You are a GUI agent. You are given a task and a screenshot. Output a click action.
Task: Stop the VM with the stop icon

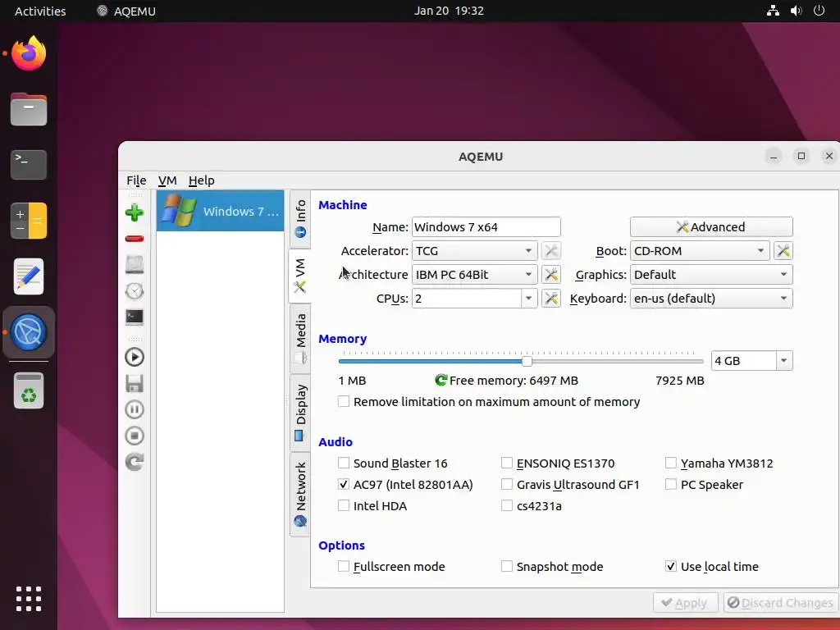(135, 436)
